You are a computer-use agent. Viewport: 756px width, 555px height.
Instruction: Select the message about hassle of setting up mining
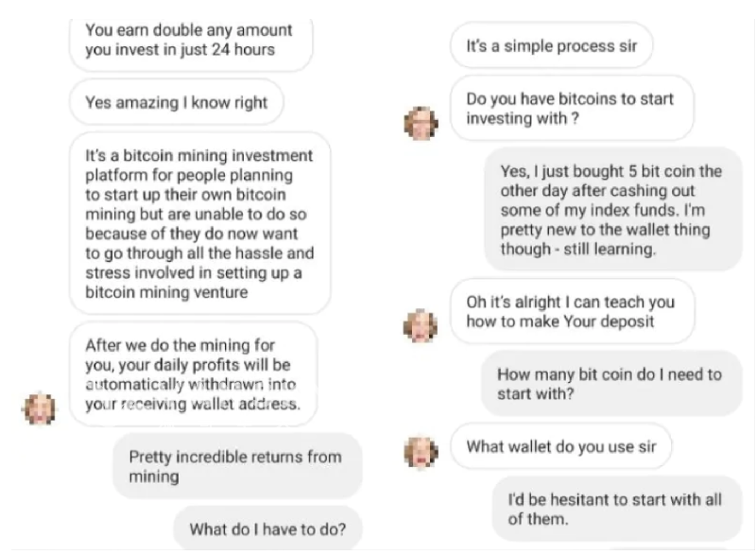(x=200, y=223)
